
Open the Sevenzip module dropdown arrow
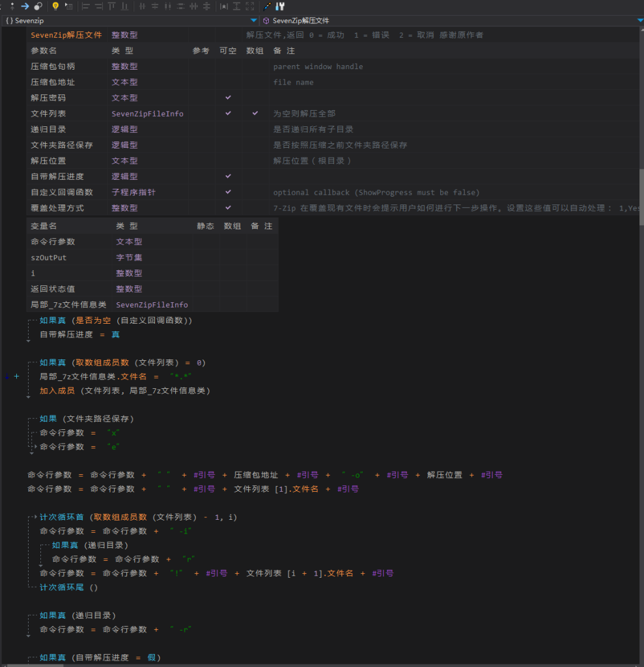coord(253,21)
